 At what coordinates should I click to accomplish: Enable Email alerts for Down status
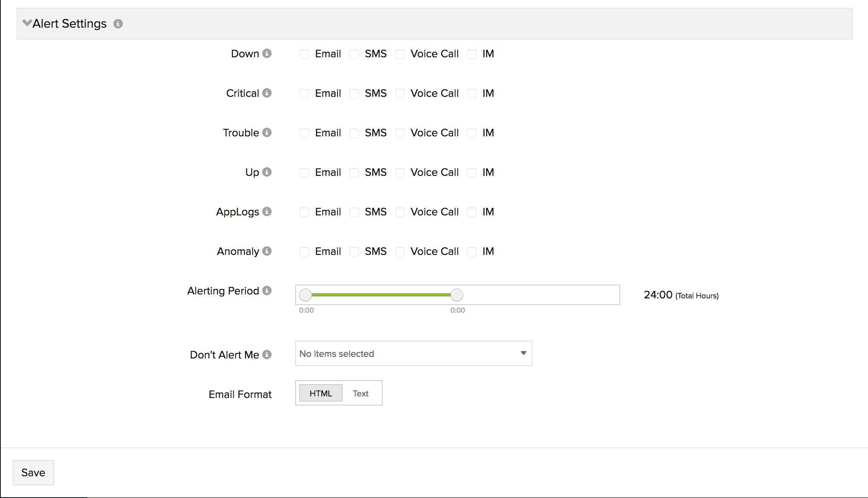click(x=304, y=54)
